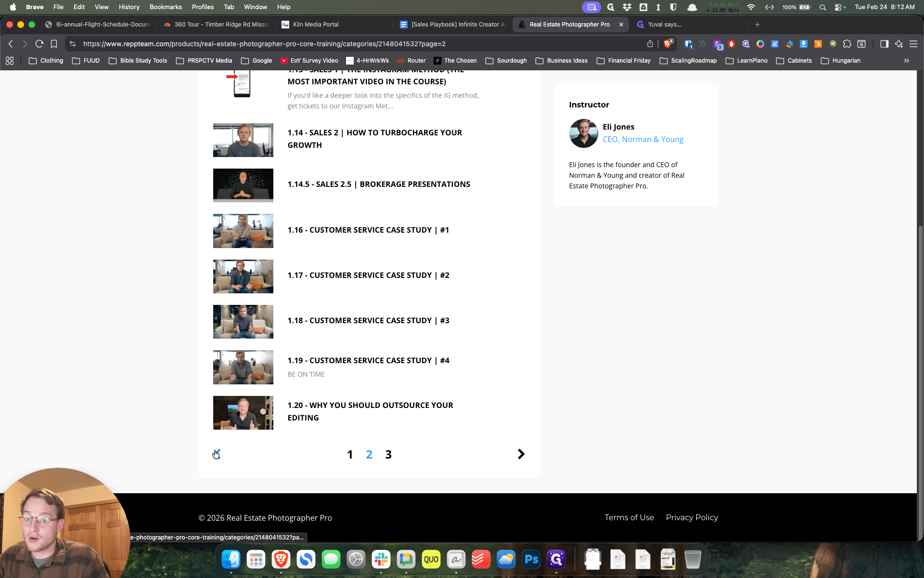Open the CEO, Norman & Young link

pos(643,139)
